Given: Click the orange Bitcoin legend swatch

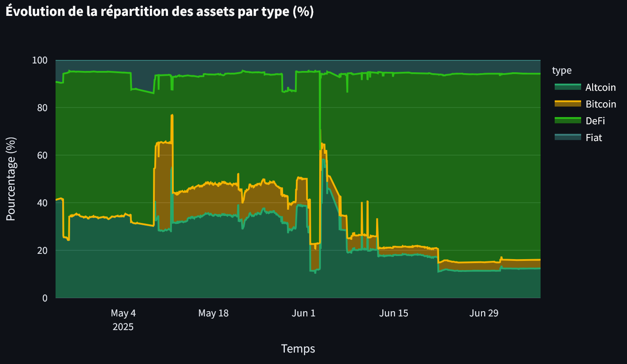Looking at the screenshot, I should click(567, 104).
